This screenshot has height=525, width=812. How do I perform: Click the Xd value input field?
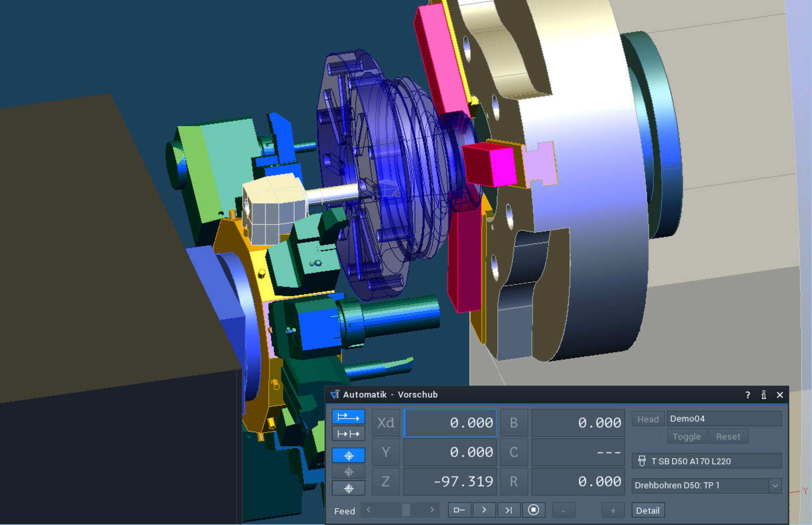(450, 423)
